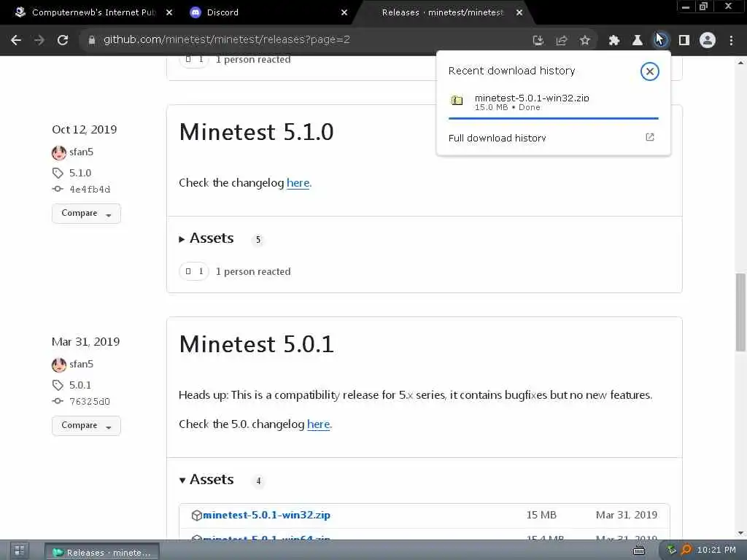The height and width of the screenshot is (560, 747).
Task: Click the install page icon in address bar
Action: click(538, 41)
